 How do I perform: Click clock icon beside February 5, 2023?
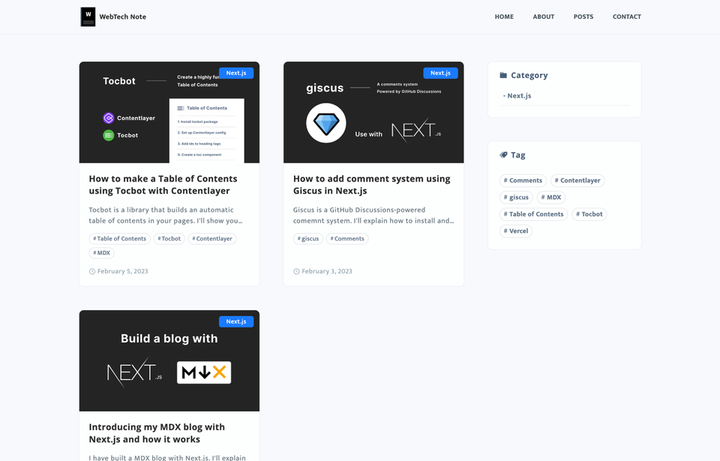point(92,271)
